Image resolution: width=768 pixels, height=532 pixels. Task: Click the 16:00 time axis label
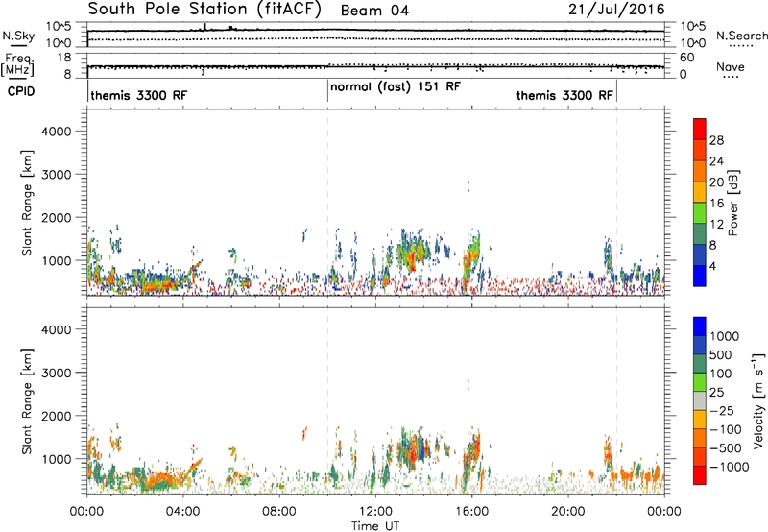471,512
